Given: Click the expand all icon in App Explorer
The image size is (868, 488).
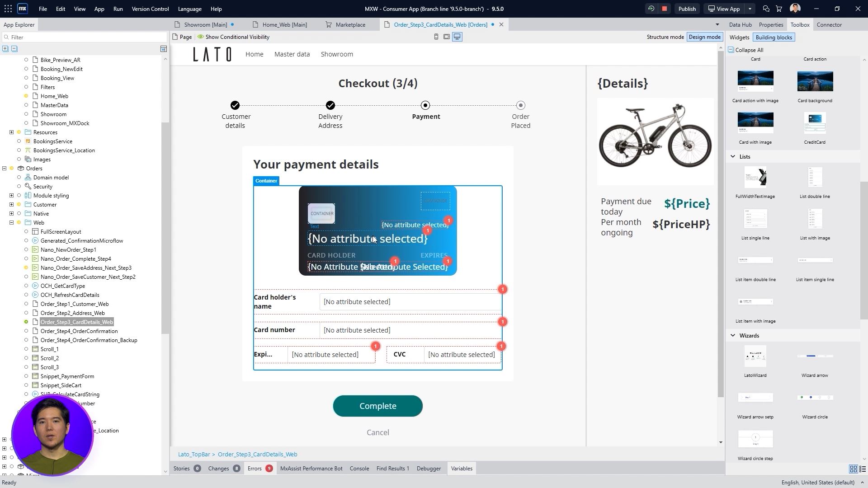Looking at the screenshot, I should click(x=5, y=49).
